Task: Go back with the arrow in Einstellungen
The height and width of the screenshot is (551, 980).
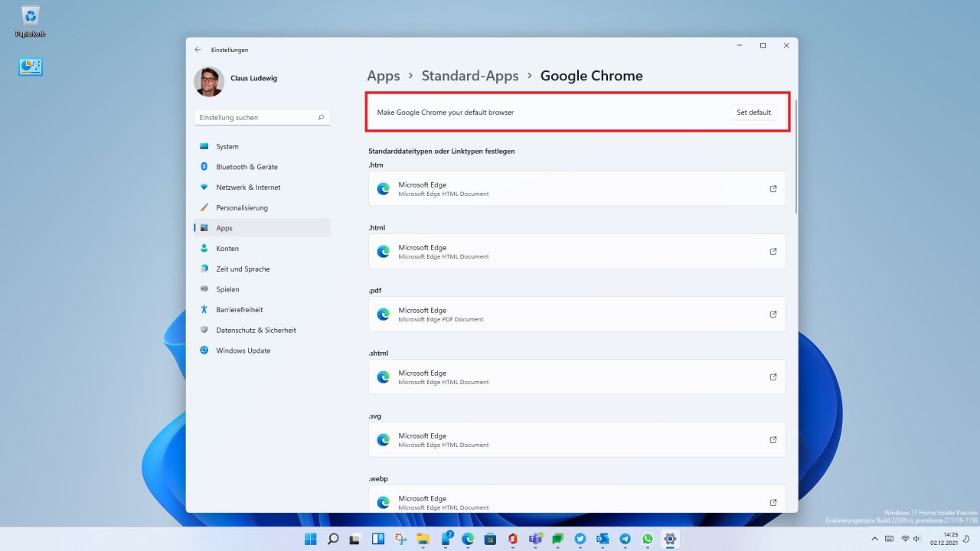Action: pos(198,50)
